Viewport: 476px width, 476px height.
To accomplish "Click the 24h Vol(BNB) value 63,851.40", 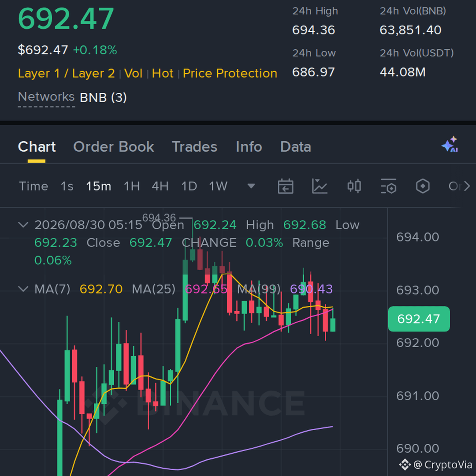I will point(410,30).
